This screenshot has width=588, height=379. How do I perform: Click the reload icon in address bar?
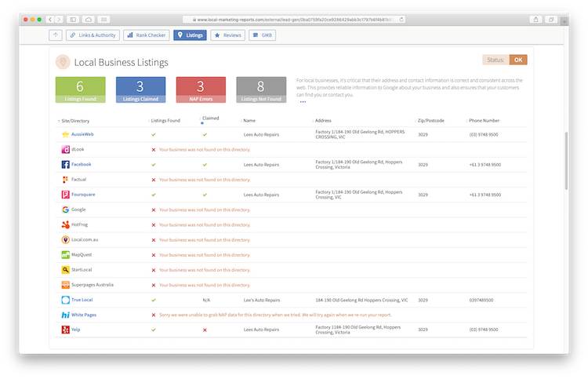(401, 19)
